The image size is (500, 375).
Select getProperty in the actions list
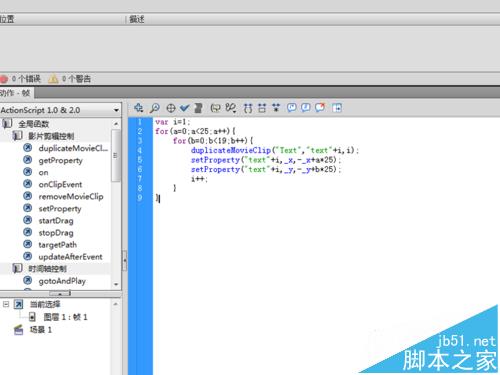[x=60, y=160]
